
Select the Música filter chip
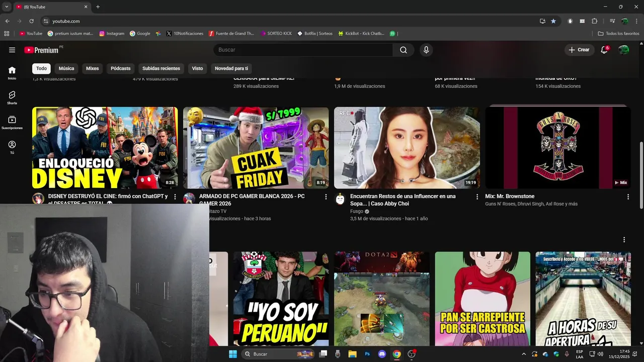pyautogui.click(x=66, y=68)
